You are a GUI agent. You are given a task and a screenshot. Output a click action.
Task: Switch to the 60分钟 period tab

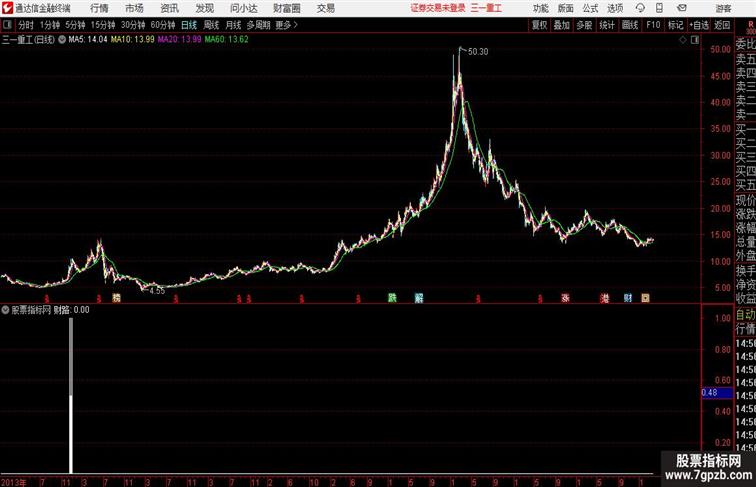point(162,25)
